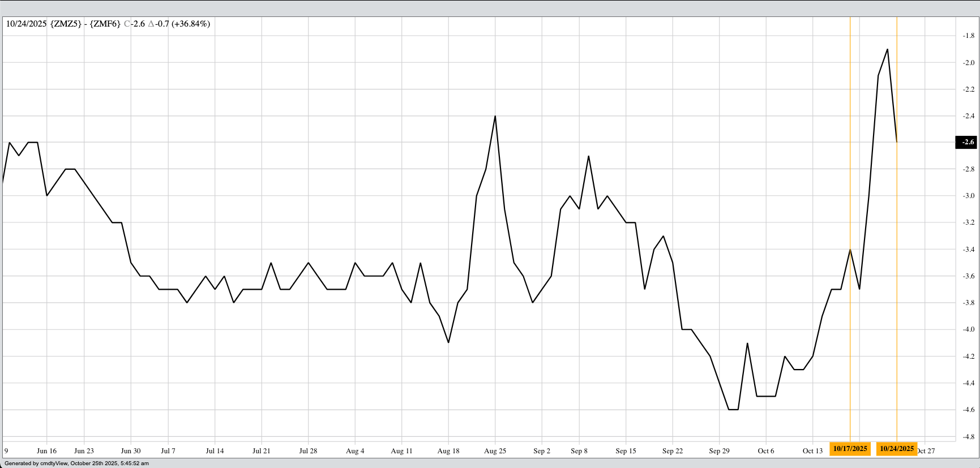
Task: Click the {ZMF6} symbol in chart header
Action: tap(105, 24)
